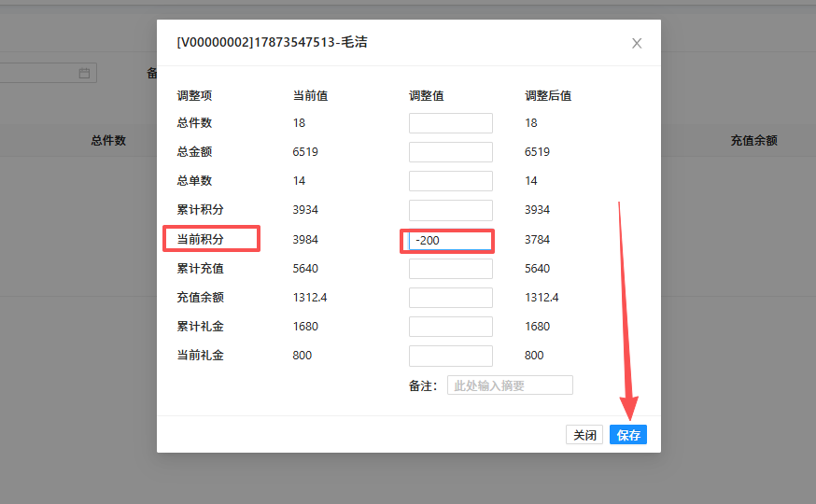This screenshot has height=504, width=816.
Task: Close the dialog with the X icon
Action: [x=637, y=43]
